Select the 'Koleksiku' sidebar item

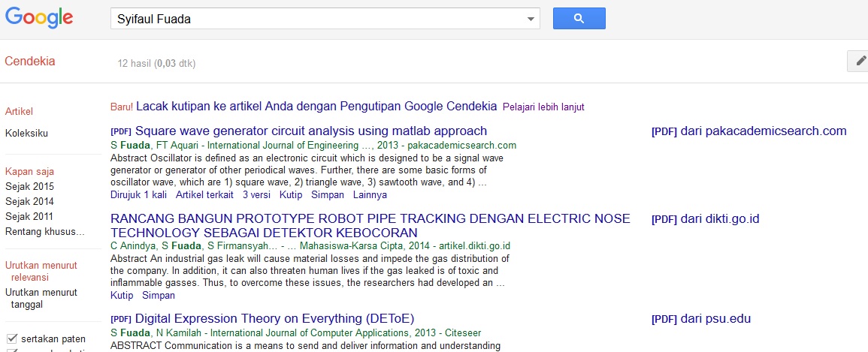click(26, 133)
